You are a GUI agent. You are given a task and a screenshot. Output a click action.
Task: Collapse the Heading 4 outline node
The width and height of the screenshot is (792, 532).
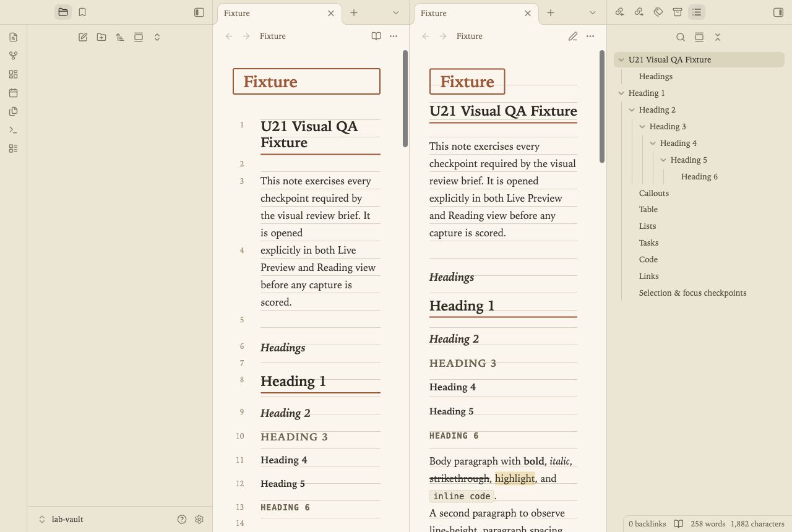pos(653,144)
